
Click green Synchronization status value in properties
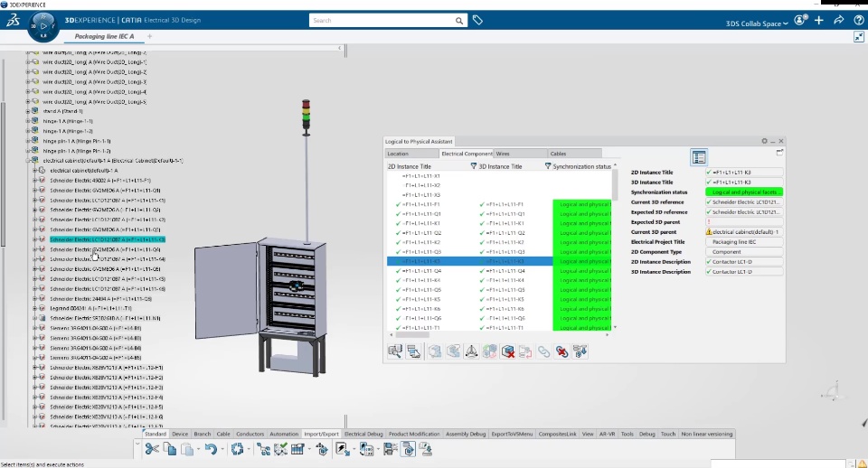coord(744,192)
